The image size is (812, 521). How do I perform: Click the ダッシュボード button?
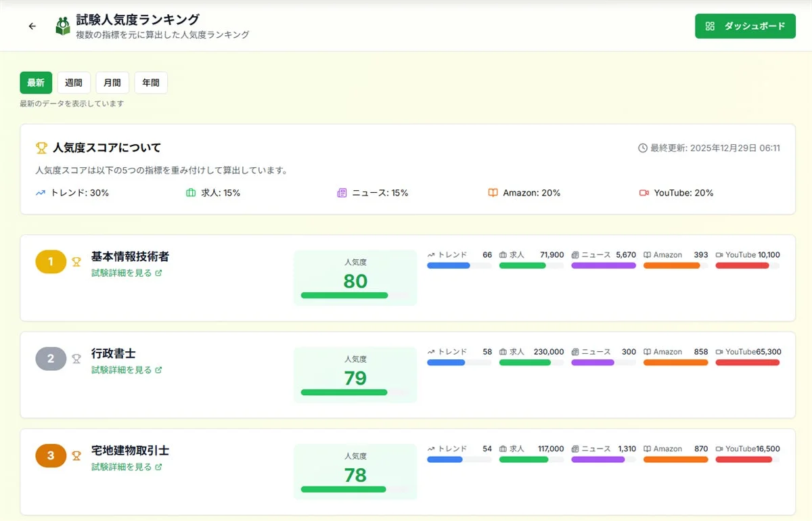point(745,26)
